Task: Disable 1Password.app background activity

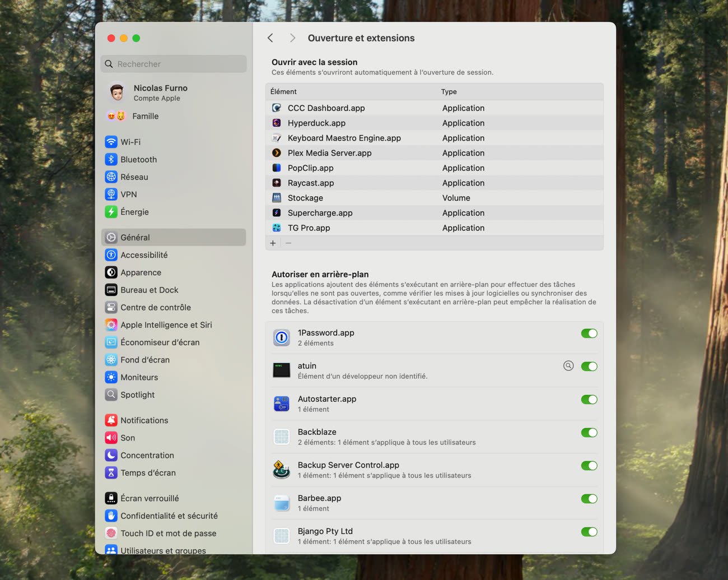Action: click(589, 333)
